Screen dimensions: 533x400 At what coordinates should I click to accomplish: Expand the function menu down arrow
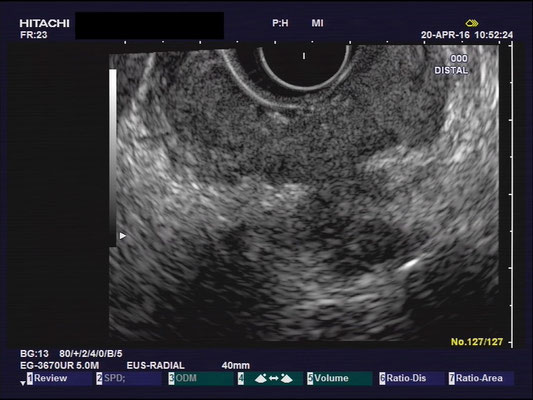[x=23, y=383]
